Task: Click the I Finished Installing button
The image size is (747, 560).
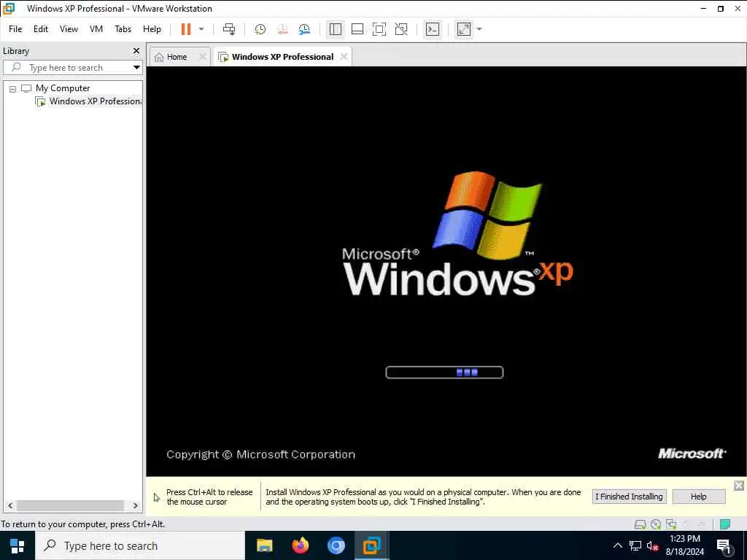Action: pyautogui.click(x=629, y=497)
